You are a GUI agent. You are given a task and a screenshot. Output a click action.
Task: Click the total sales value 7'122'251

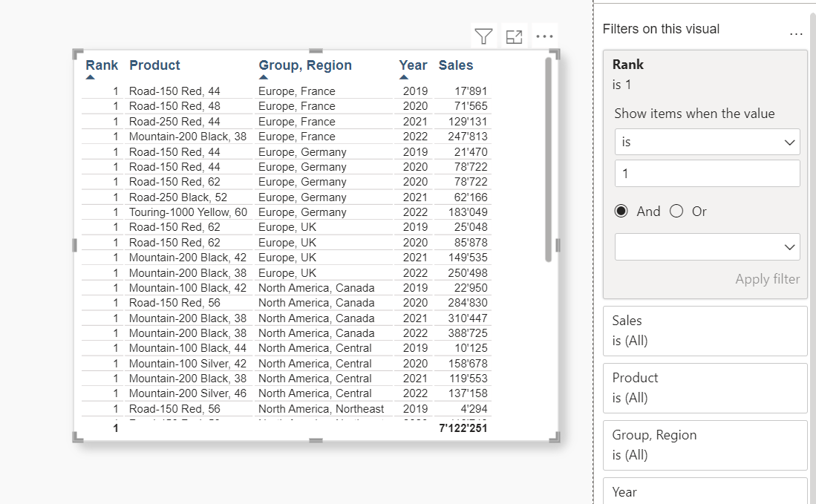tap(463, 428)
